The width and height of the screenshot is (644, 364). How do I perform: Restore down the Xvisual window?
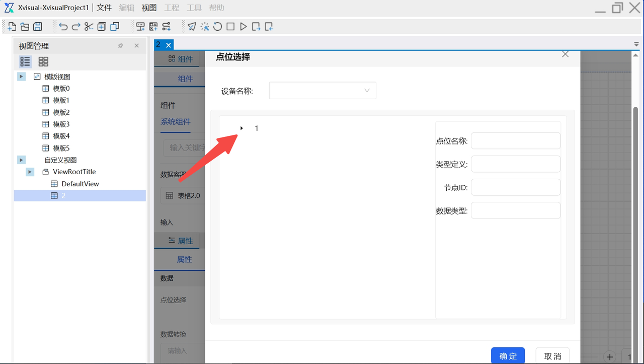[x=617, y=8]
